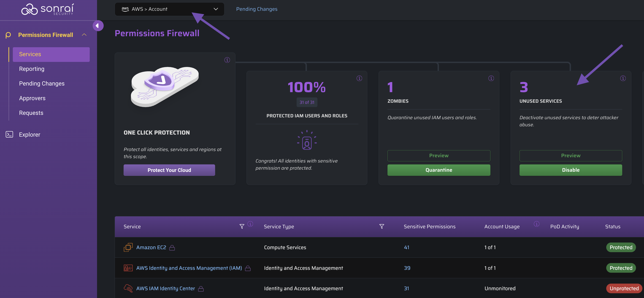Click the Unmonitored account usage cell
Image resolution: width=644 pixels, height=298 pixels.
coord(500,288)
